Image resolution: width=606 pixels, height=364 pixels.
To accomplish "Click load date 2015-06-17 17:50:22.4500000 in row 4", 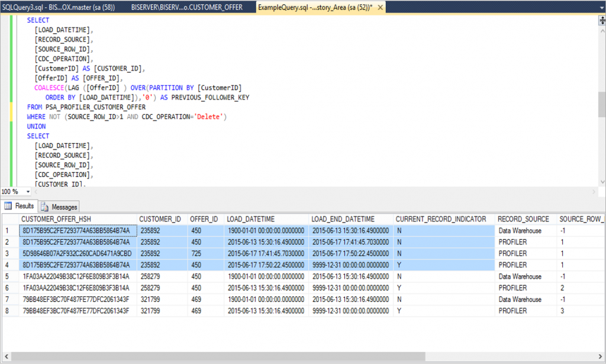I will point(266,265).
